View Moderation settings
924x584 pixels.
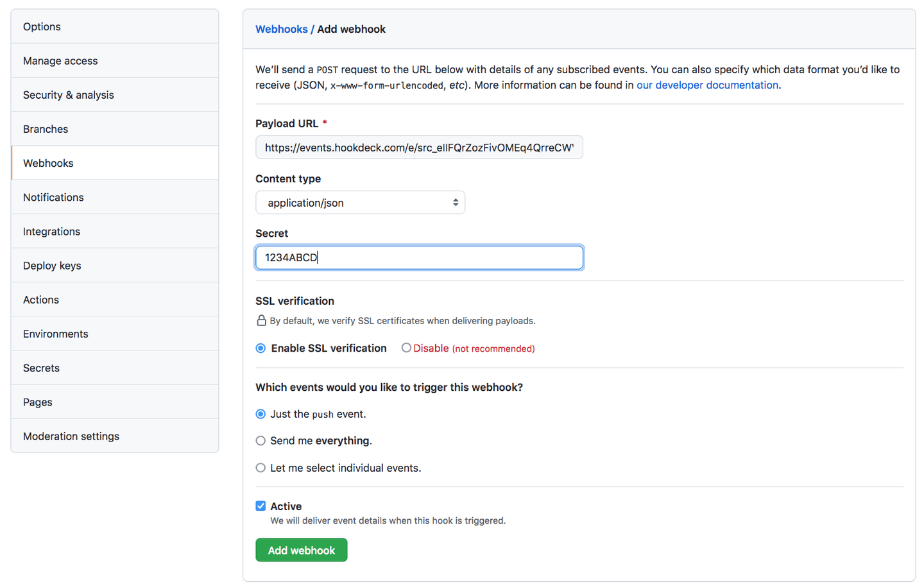pyautogui.click(x=71, y=436)
